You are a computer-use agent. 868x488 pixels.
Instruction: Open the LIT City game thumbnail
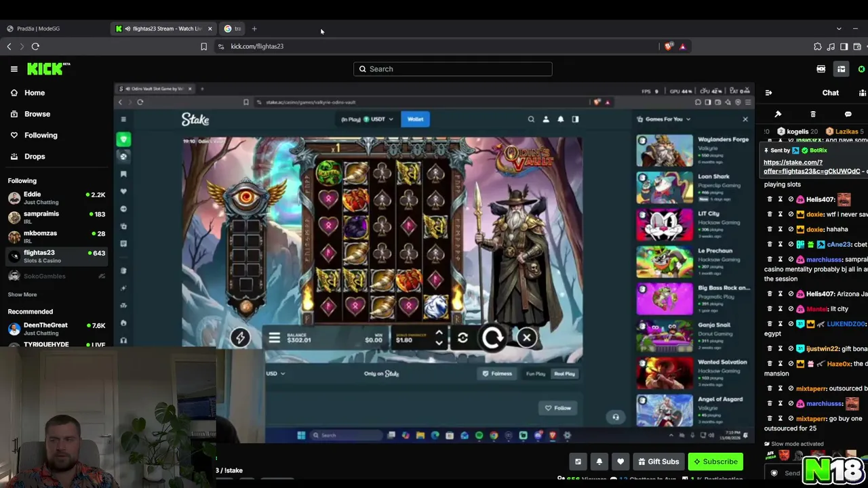point(665,225)
